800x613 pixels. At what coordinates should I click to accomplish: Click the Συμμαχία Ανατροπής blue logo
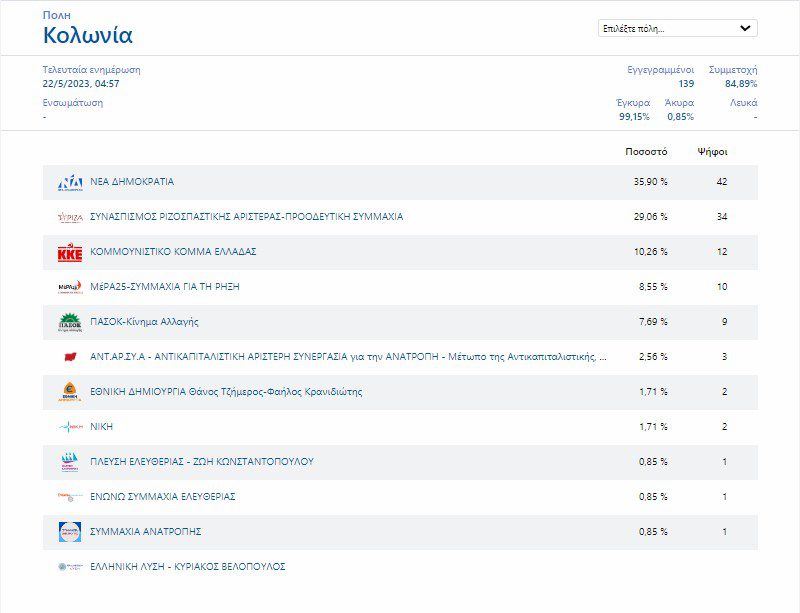pyautogui.click(x=70, y=532)
